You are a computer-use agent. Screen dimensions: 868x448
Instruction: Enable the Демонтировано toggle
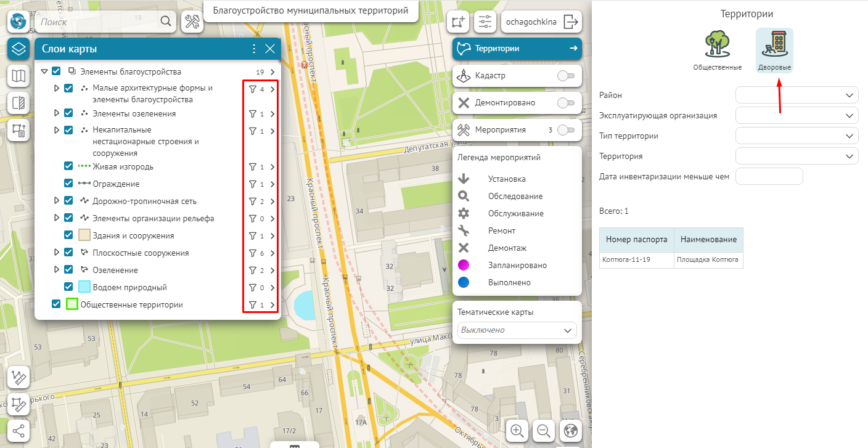pos(565,103)
